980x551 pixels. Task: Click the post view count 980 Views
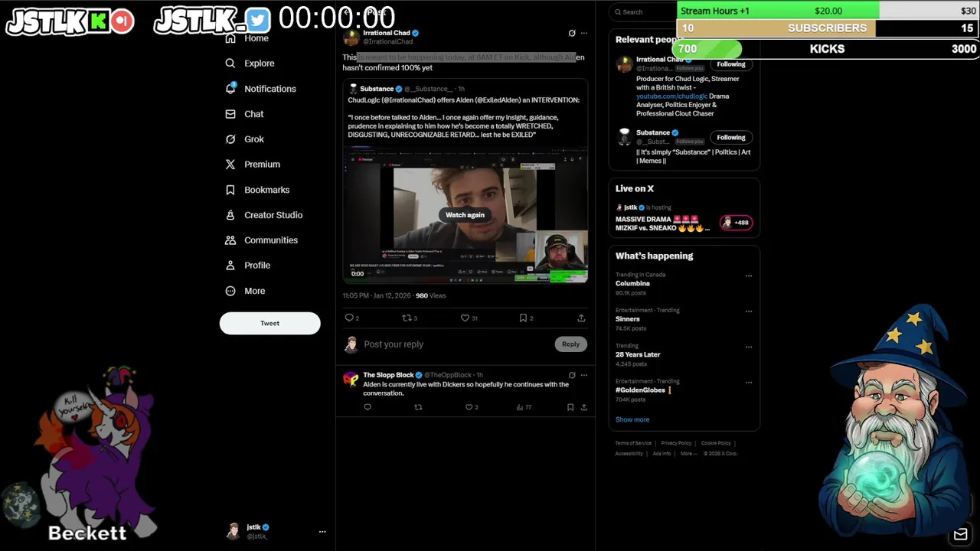click(430, 295)
